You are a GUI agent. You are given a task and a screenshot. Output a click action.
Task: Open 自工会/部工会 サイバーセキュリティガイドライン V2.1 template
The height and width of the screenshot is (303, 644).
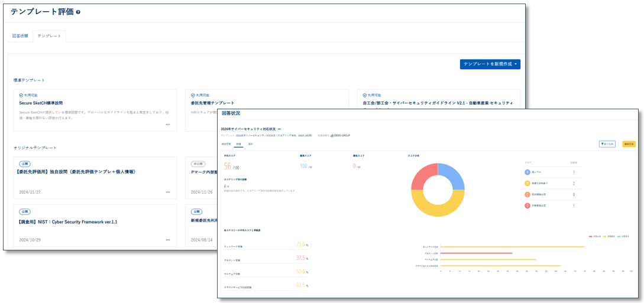438,103
